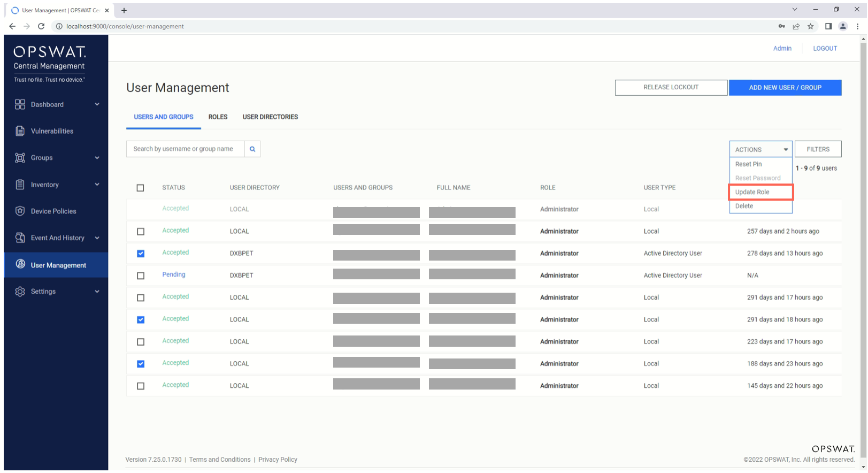Select Update Role from Actions menu
Viewport: 868px width, 473px height.
(x=761, y=192)
